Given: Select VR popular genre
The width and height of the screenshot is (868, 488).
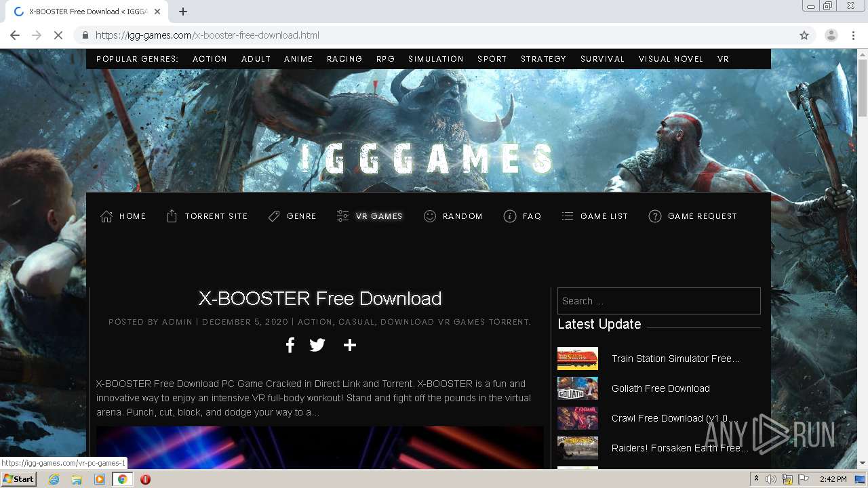Looking at the screenshot, I should coord(723,59).
